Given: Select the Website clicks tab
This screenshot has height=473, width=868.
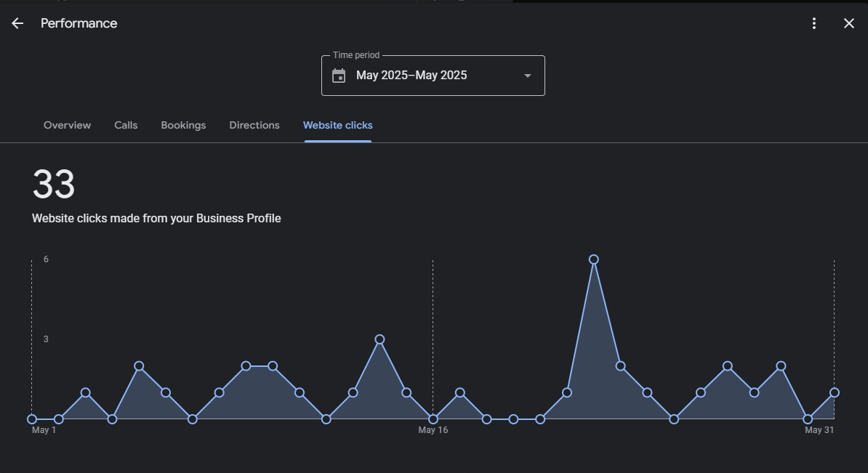Looking at the screenshot, I should coord(338,125).
